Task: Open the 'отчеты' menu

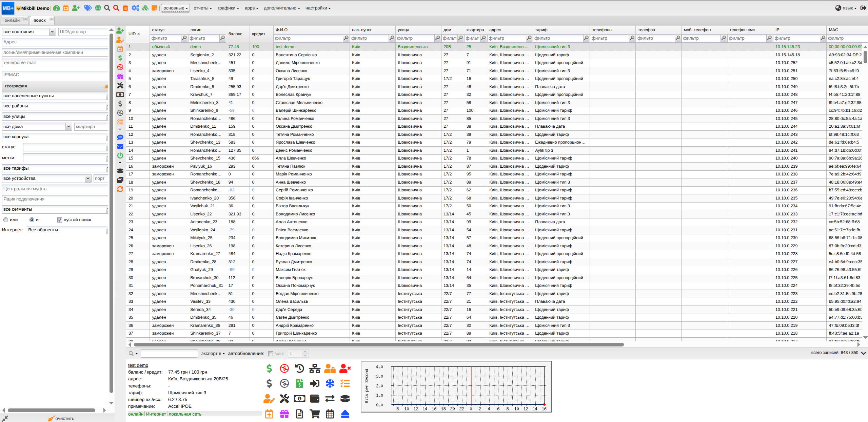Action: click(202, 8)
